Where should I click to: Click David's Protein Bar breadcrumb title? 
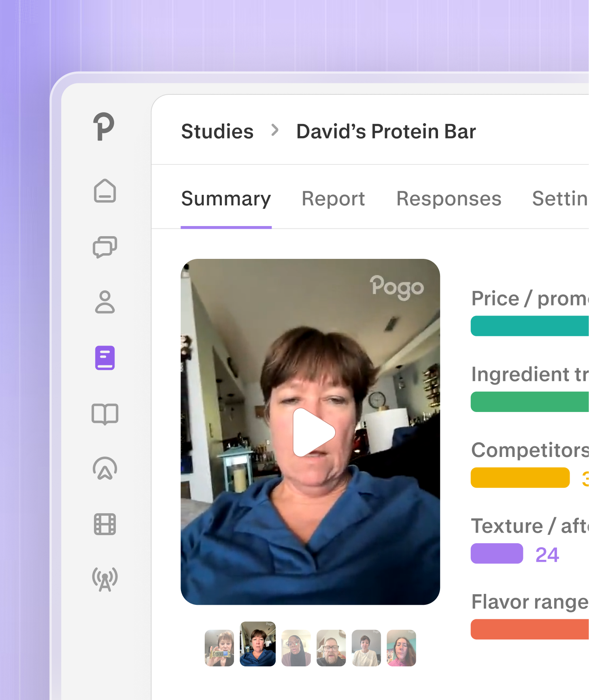386,131
